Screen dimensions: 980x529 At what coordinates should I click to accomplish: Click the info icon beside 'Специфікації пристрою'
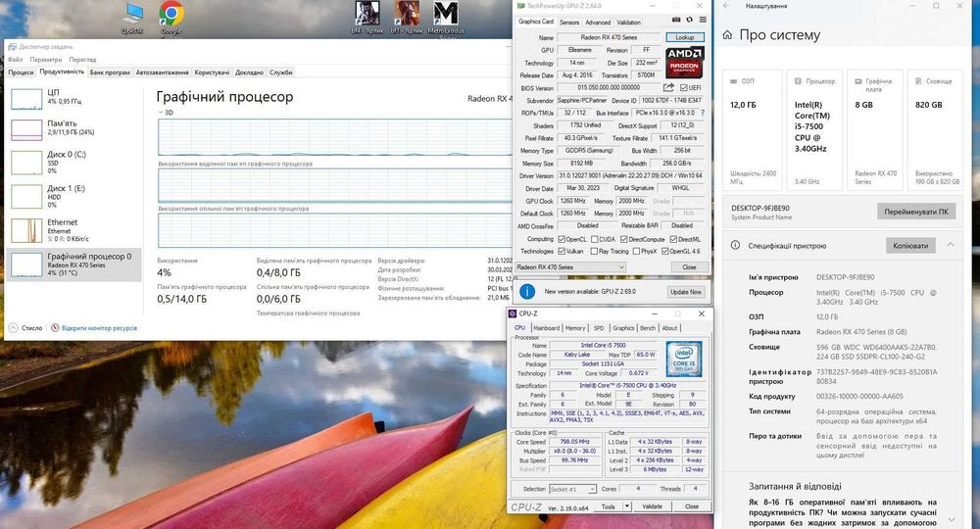point(736,246)
